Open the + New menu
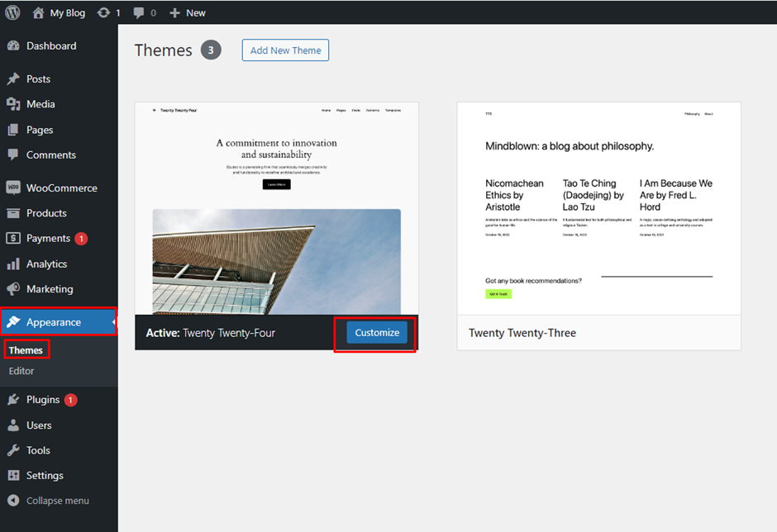 187,12
